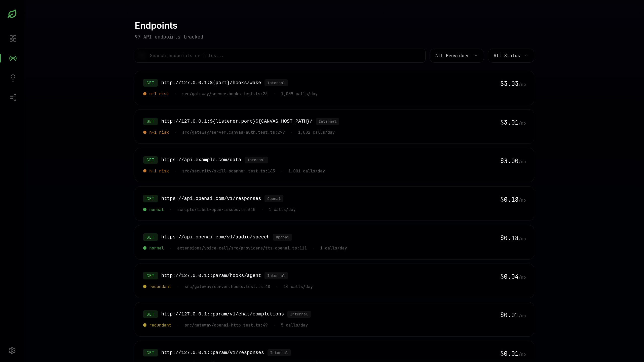Select the endpoints broadcast icon
This screenshot has height=362, width=644.
point(13,58)
